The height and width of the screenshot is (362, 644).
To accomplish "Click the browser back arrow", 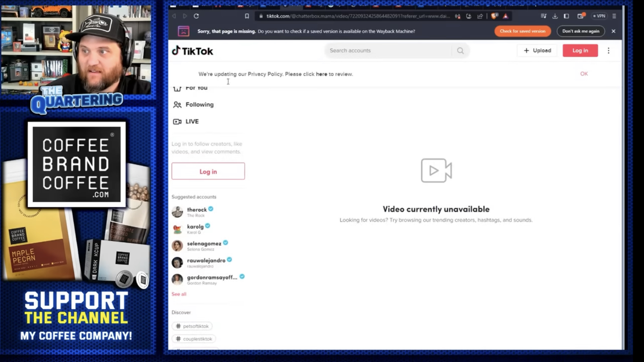I will (174, 16).
